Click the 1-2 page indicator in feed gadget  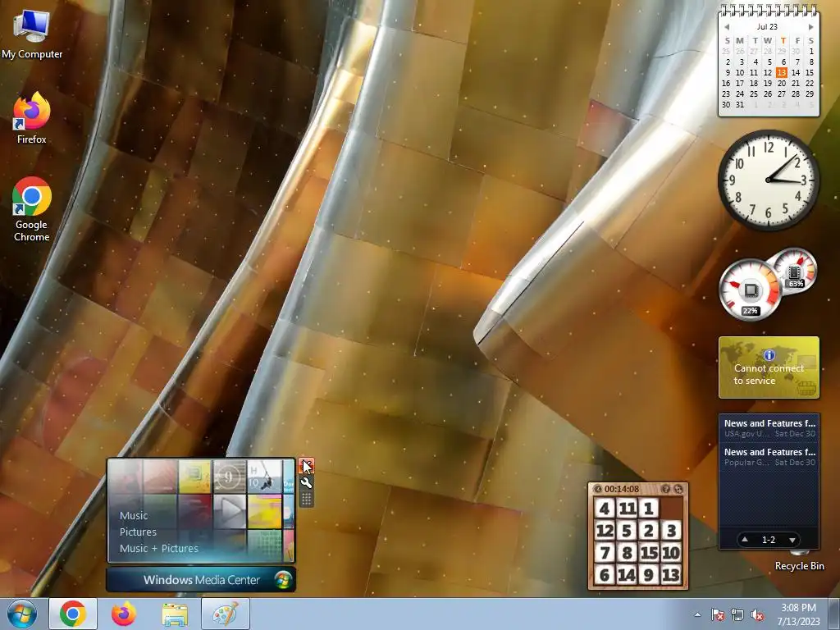pyautogui.click(x=768, y=540)
